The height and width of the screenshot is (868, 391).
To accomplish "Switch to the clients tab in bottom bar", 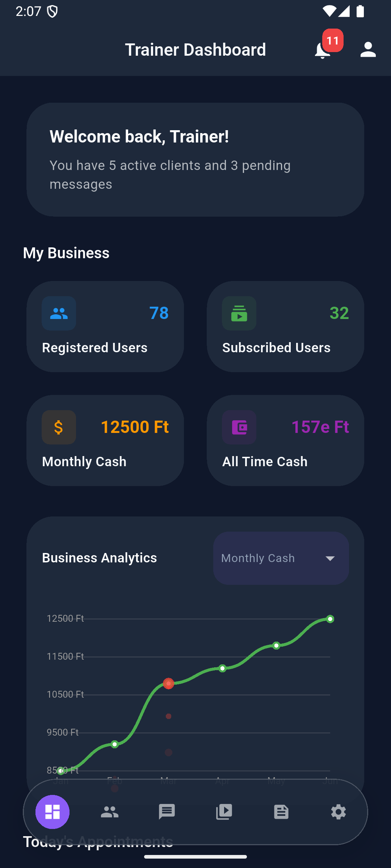I will [110, 812].
